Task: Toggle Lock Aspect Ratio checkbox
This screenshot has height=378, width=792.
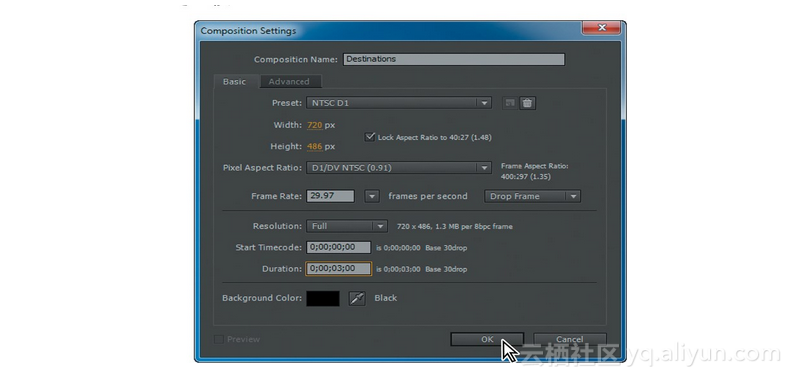Action: 370,137
